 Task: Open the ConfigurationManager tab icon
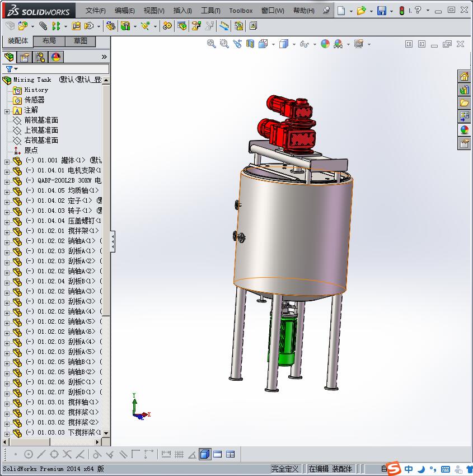click(40, 57)
